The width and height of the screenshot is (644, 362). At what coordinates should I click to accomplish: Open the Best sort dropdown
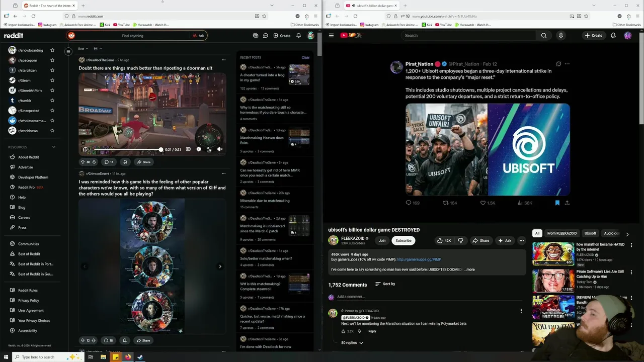[x=83, y=49]
